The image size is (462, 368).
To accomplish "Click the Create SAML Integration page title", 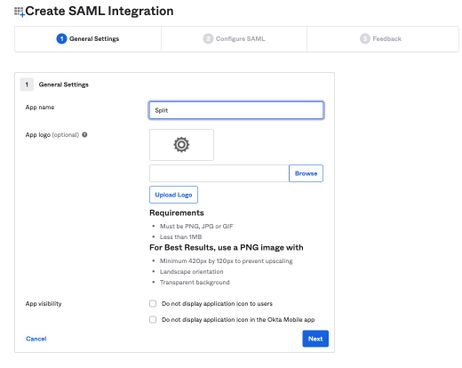I will click(x=99, y=11).
